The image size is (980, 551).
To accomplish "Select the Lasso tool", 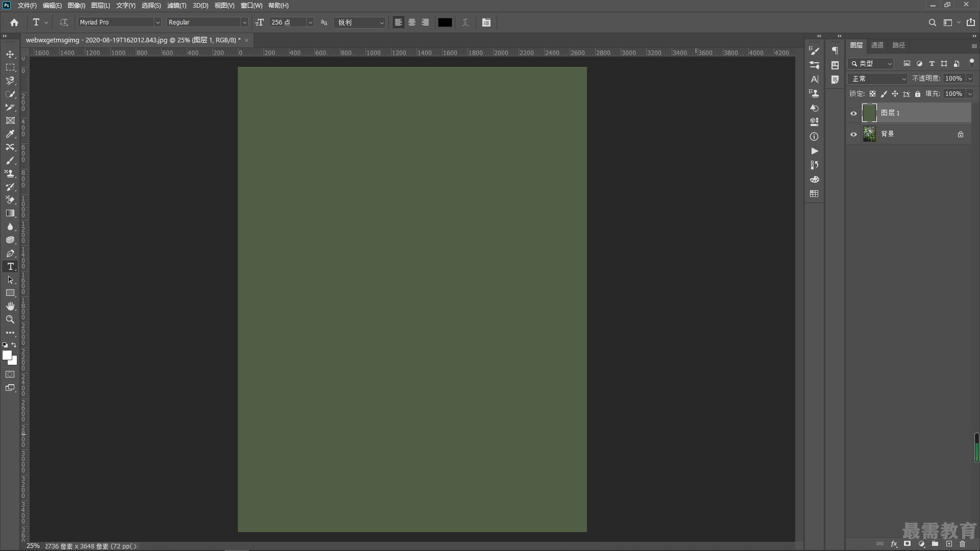I will [10, 81].
